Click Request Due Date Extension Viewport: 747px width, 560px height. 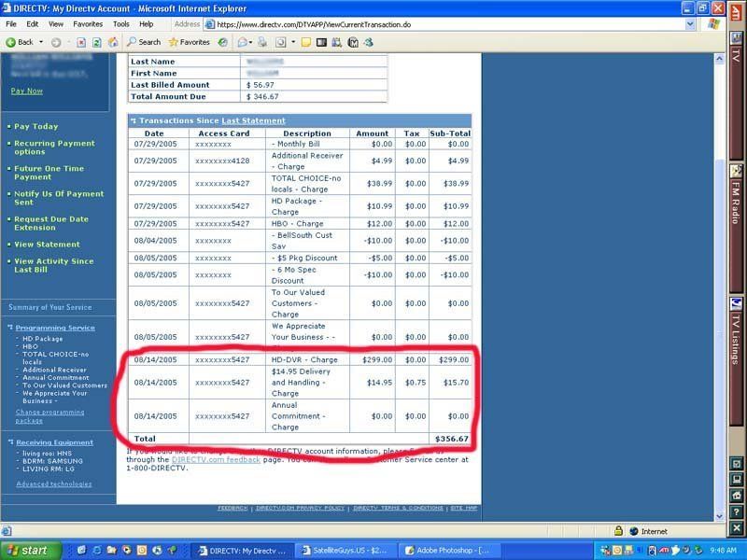(x=51, y=223)
